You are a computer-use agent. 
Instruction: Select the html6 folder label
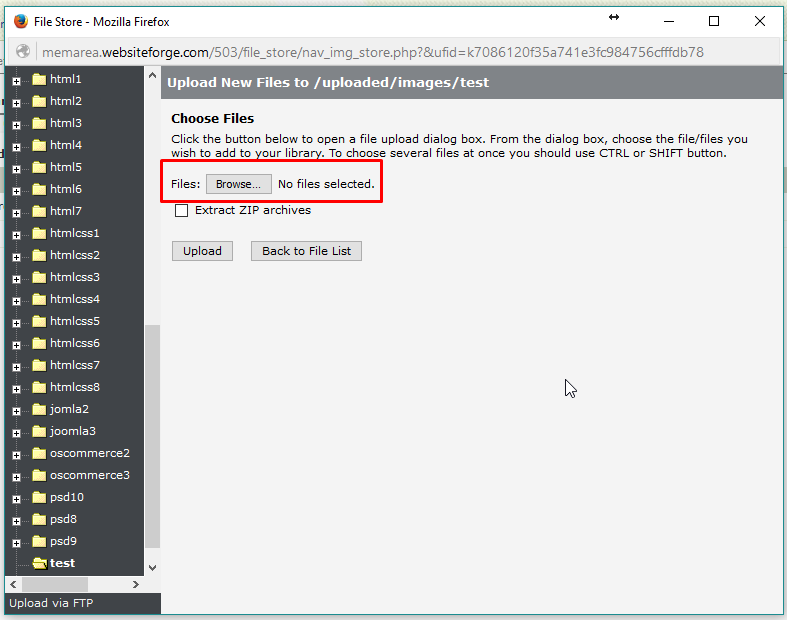(66, 189)
